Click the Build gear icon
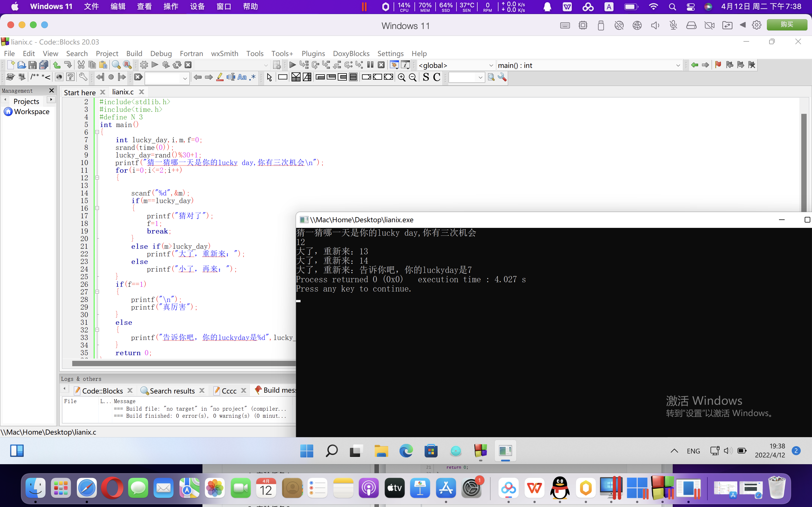This screenshot has height=507, width=812. 144,65
